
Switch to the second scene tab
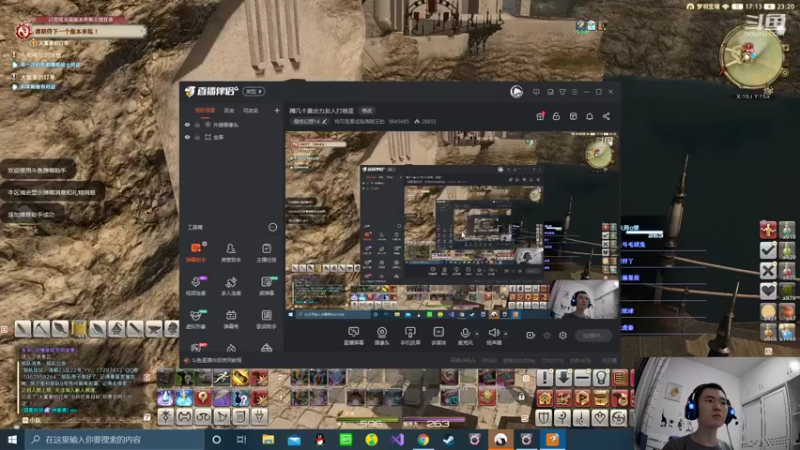[229, 110]
